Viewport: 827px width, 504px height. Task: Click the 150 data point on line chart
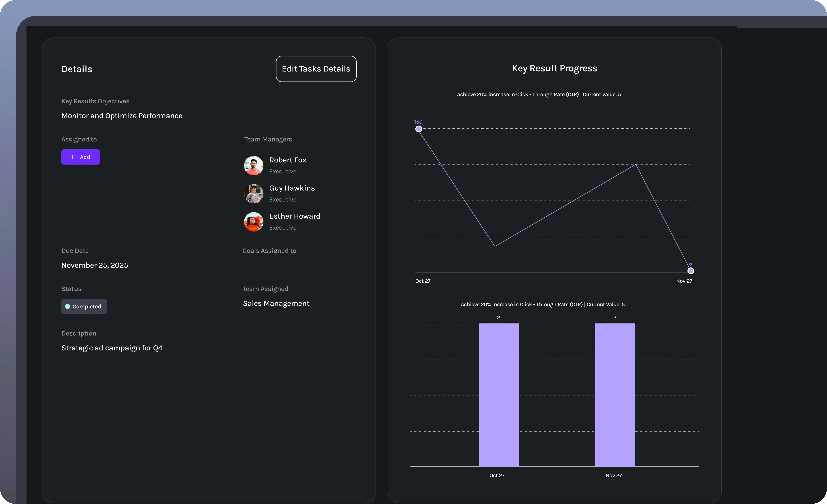click(418, 129)
